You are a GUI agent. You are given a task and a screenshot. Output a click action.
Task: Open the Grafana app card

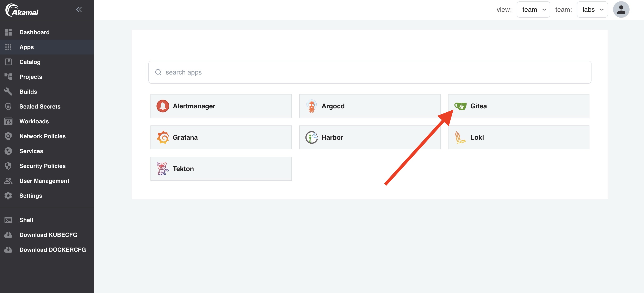[221, 137]
